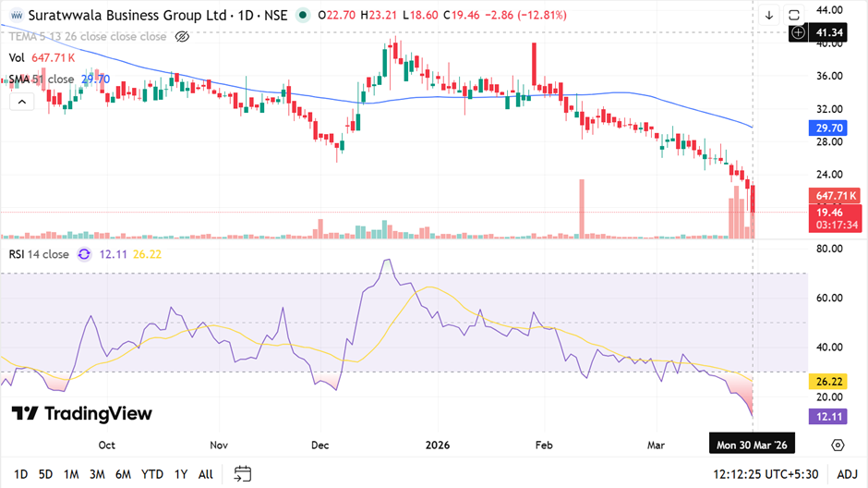Select the 1D time range

(21, 474)
